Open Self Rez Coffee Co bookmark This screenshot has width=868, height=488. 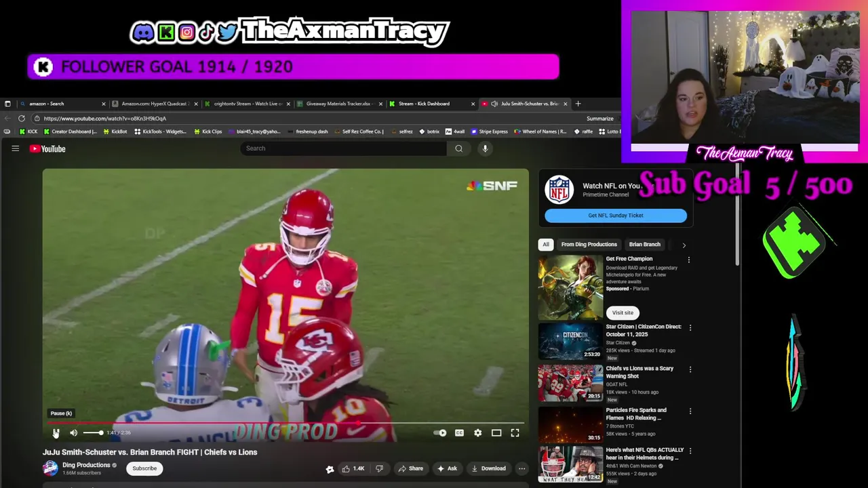tap(359, 131)
